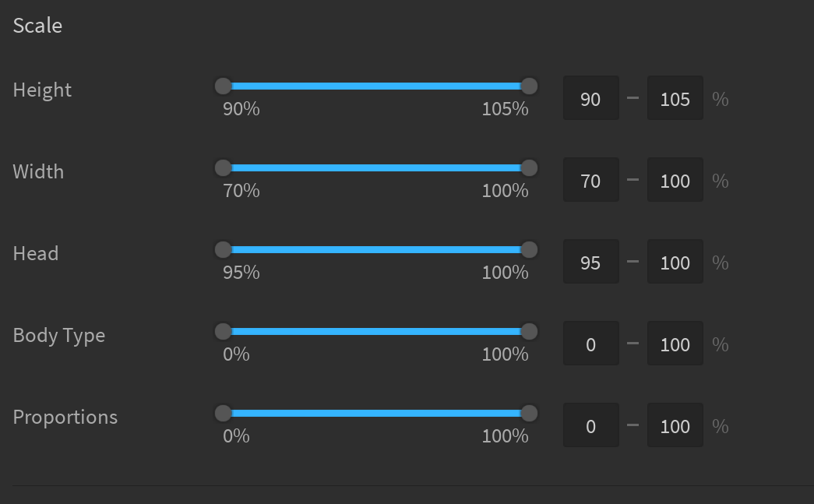Click the track of the Body Type slider
Viewport: 814px width, 504px height.
click(376, 331)
